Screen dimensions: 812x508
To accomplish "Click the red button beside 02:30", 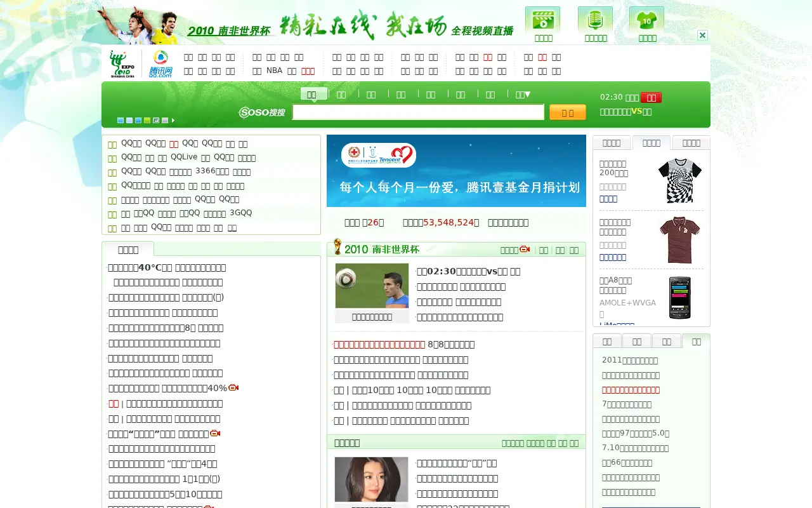I will pos(651,98).
